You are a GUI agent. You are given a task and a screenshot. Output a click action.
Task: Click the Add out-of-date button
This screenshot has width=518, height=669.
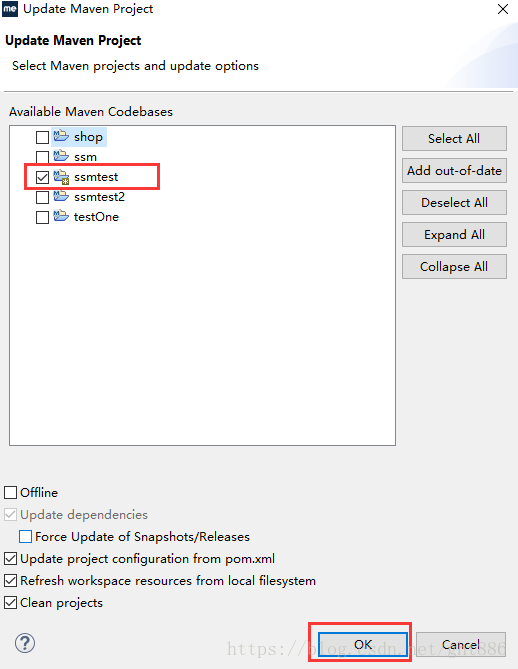454,171
